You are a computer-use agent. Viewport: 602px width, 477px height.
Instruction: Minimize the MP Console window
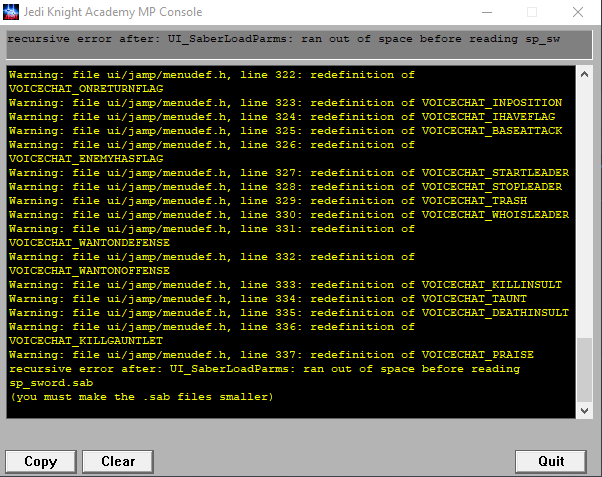tap(483, 12)
